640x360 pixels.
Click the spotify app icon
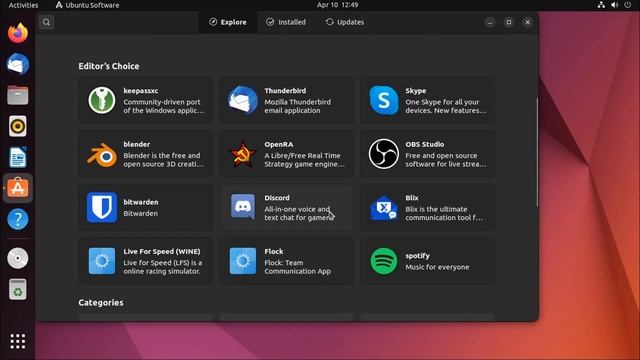tap(384, 261)
